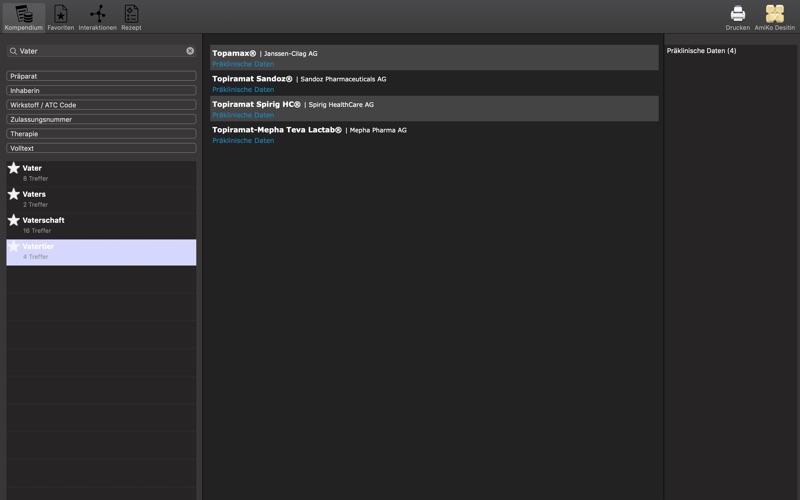Click the magnifier icon in search field

click(x=13, y=51)
